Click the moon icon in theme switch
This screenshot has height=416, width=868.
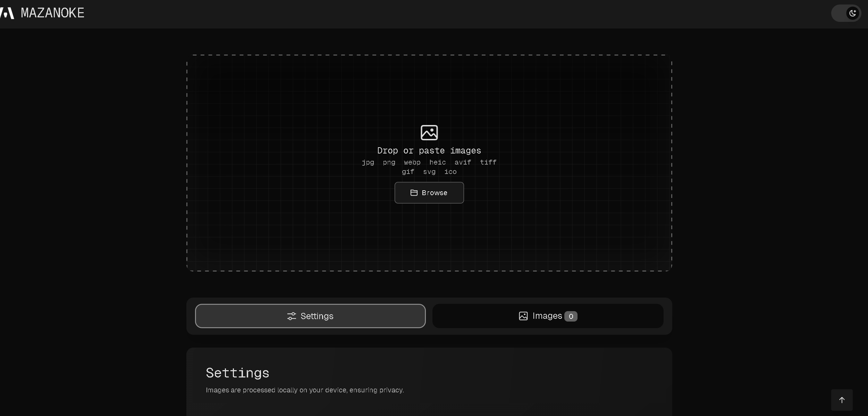[x=852, y=14]
